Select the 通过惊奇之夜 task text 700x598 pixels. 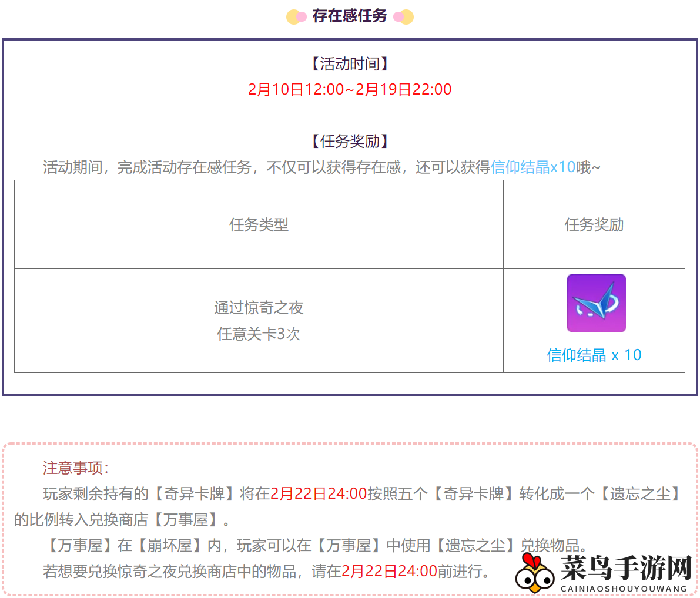[259, 308]
